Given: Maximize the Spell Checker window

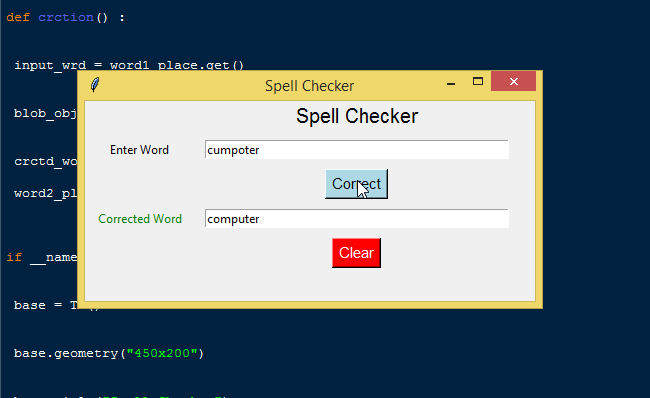Looking at the screenshot, I should 478,81.
